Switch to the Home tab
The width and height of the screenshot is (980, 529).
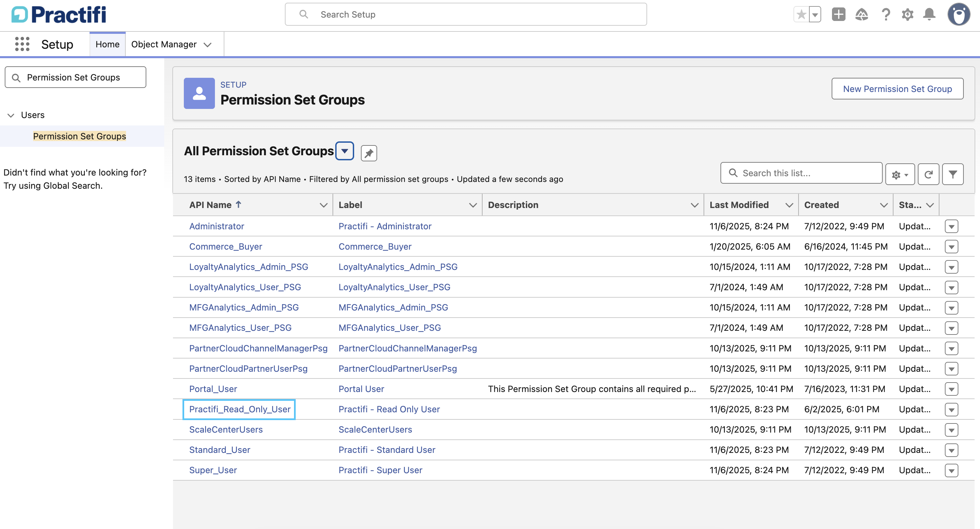(107, 44)
